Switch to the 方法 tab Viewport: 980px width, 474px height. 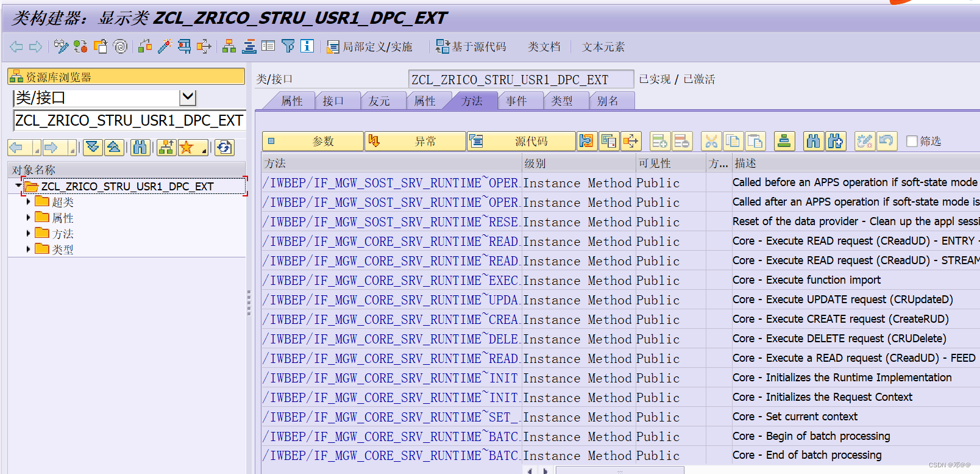(472, 101)
